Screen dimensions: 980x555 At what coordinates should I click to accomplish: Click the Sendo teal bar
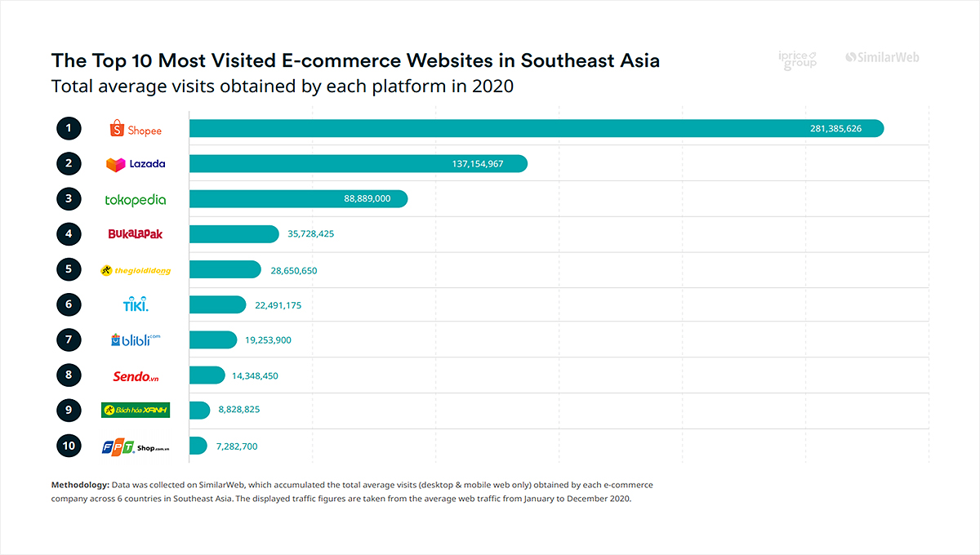[x=207, y=375]
